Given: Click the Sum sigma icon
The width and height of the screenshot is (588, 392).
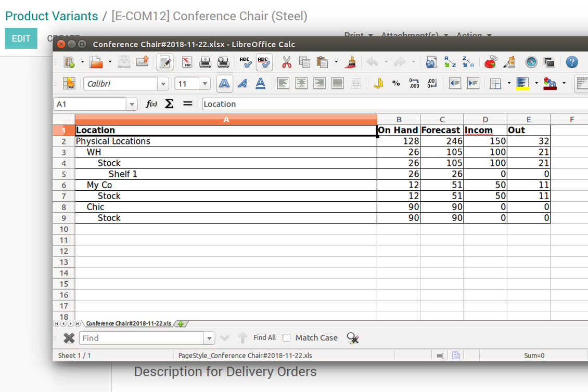Looking at the screenshot, I should pyautogui.click(x=169, y=104).
